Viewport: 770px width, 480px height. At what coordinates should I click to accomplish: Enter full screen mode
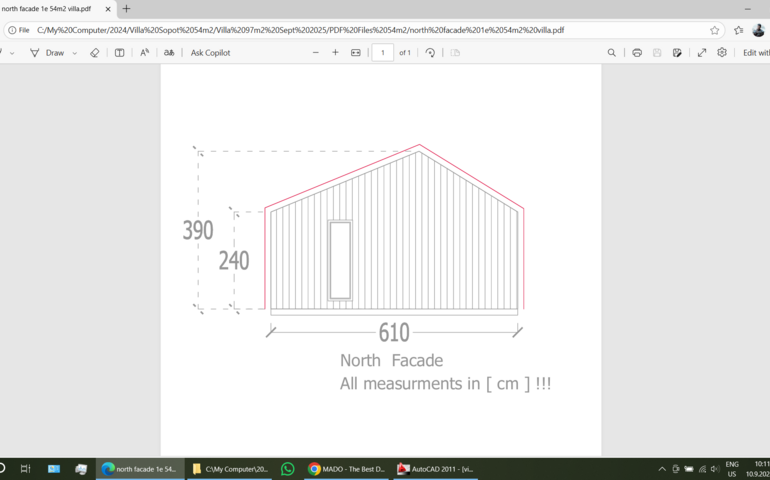coord(701,53)
